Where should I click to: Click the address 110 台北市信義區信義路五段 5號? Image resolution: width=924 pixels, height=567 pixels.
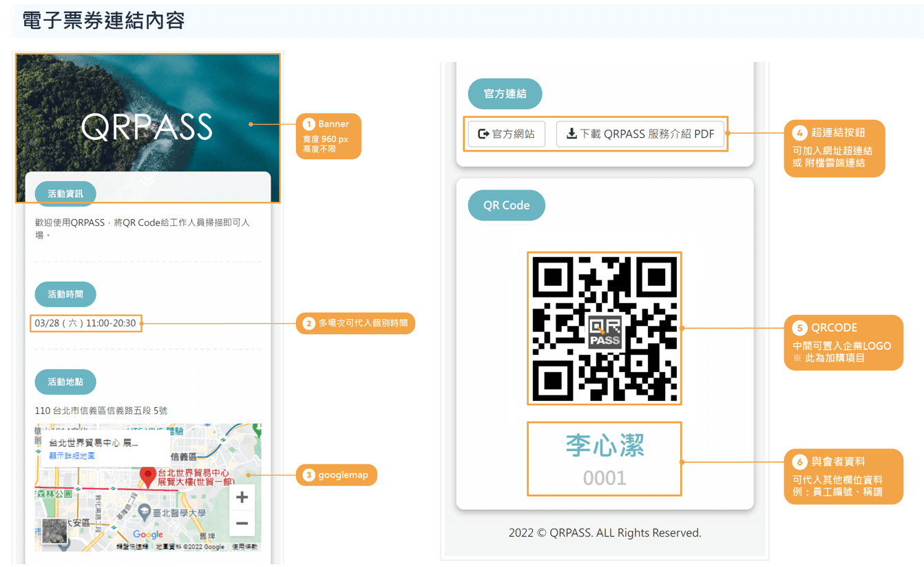[x=101, y=411]
